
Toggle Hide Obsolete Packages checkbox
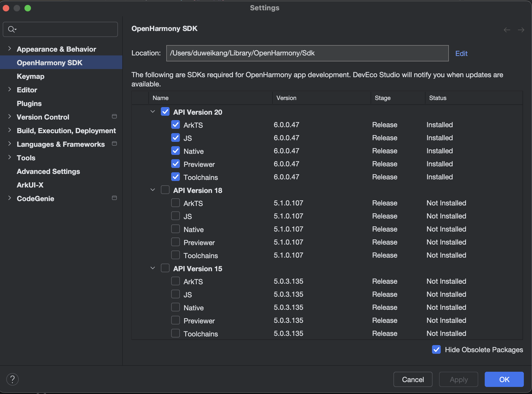(x=436, y=349)
